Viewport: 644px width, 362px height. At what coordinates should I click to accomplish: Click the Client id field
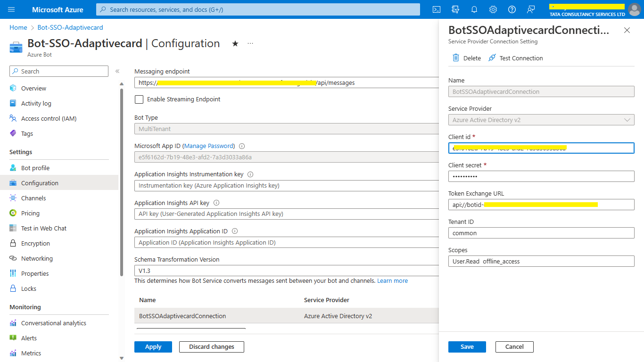[541, 148]
